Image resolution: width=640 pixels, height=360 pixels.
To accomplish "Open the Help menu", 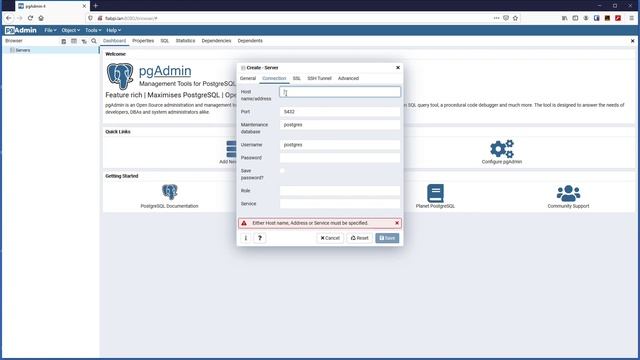I will 113,30.
